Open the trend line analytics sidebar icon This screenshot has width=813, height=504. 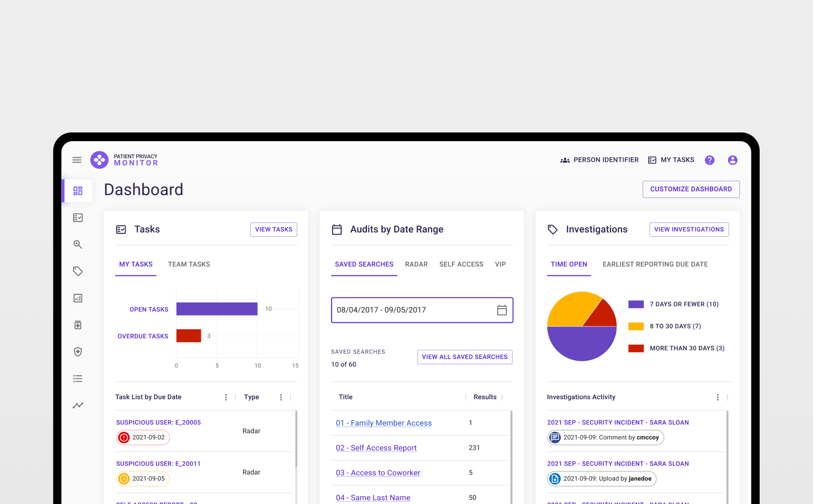(78, 405)
